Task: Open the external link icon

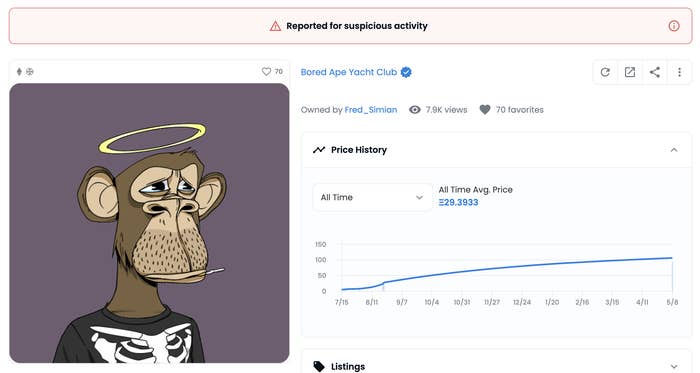Action: [629, 72]
